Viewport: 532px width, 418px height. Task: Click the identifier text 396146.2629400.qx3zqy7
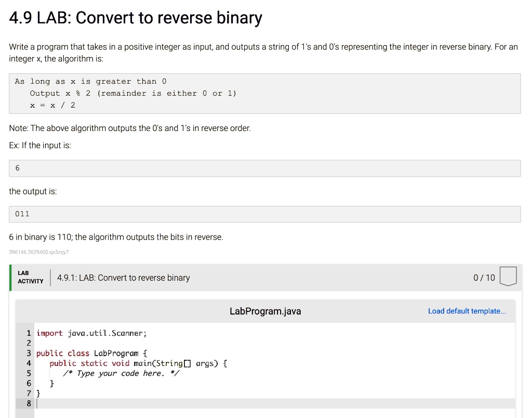pos(40,252)
